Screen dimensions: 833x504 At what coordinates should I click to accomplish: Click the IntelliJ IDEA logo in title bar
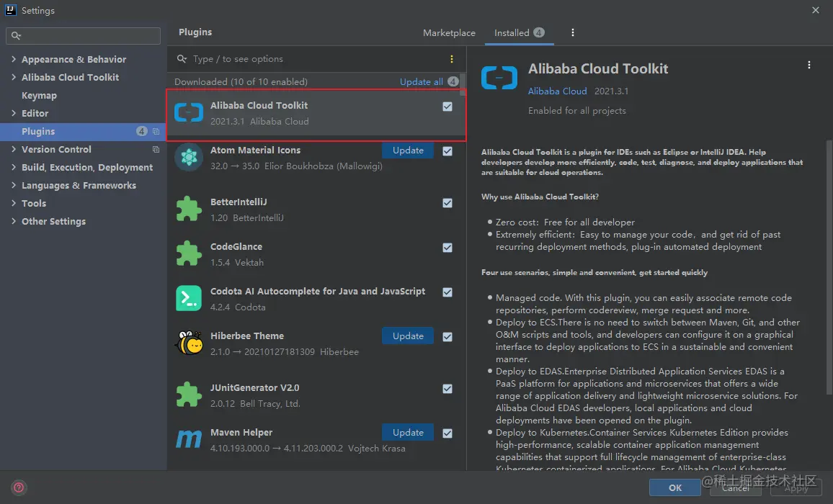(11, 10)
